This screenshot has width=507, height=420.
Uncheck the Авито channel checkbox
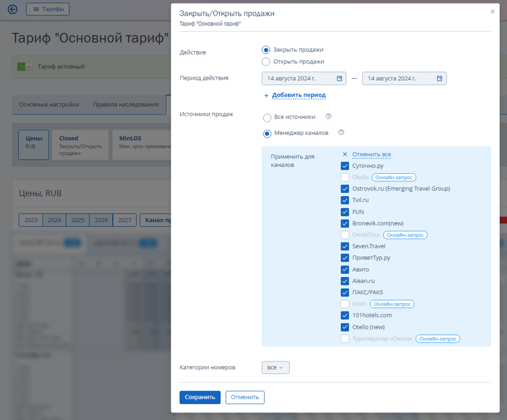(x=345, y=270)
